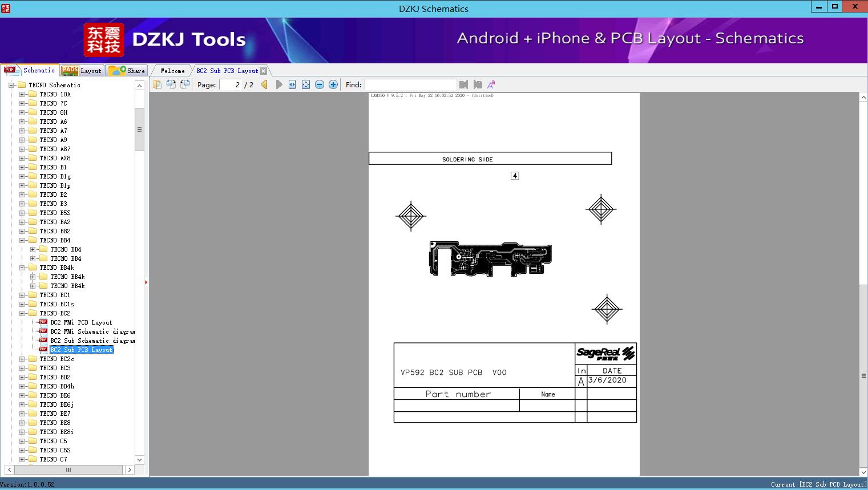Open BC2 MMi PCB Layout file

(x=81, y=322)
